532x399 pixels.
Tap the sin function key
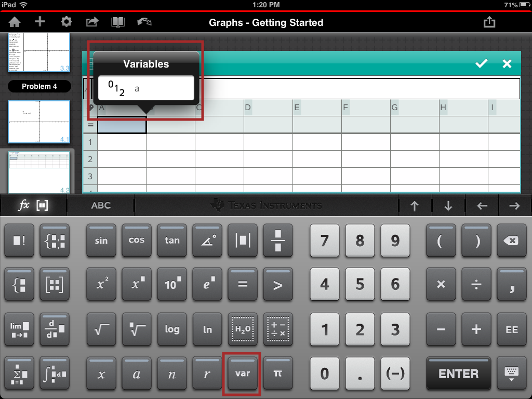point(101,240)
